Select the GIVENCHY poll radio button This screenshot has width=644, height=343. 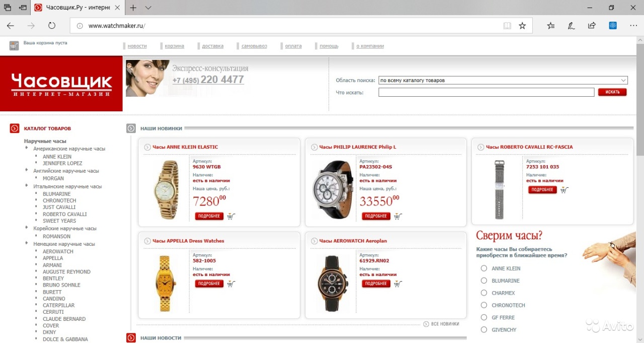[x=484, y=329]
